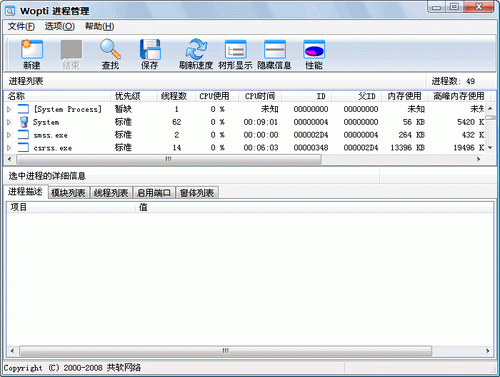
Task: Click the 项目 column header in details
Action: [x=70, y=207]
